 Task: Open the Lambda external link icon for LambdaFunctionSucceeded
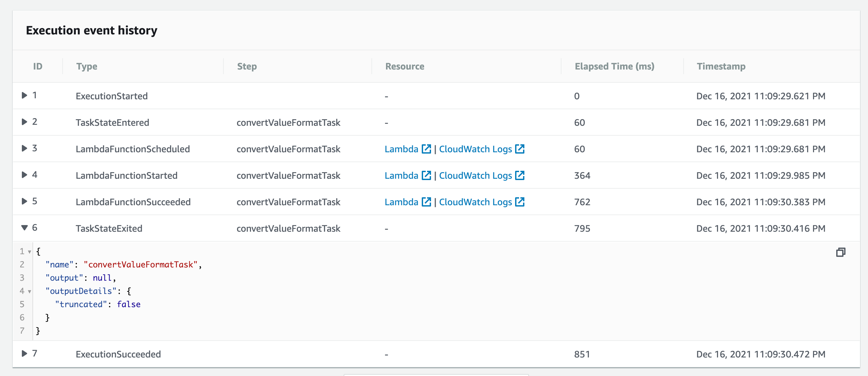(x=426, y=202)
